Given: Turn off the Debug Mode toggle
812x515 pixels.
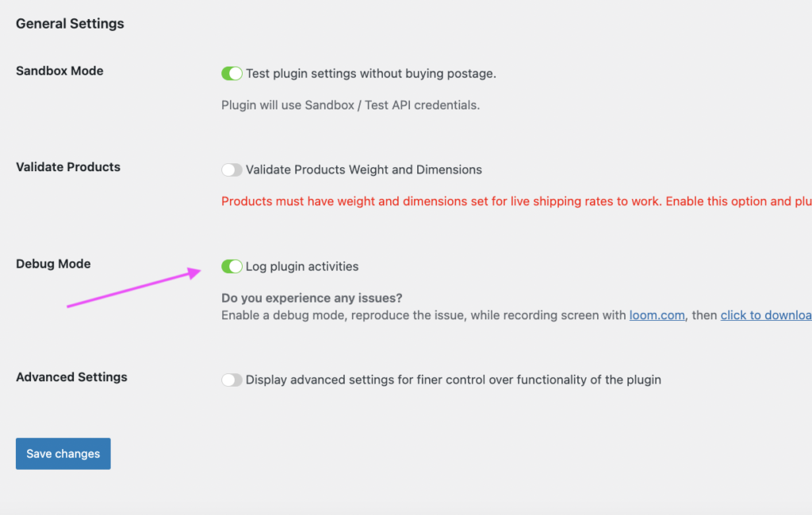Looking at the screenshot, I should point(232,266).
